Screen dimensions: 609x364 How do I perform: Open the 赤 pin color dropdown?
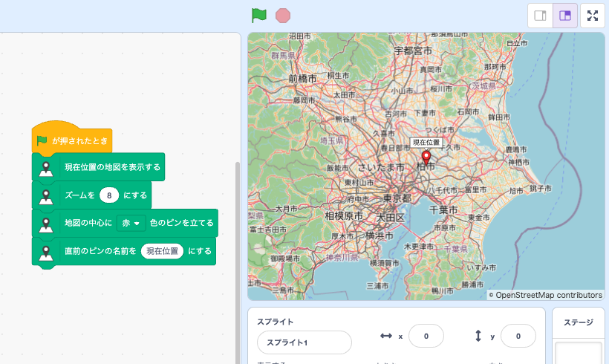(131, 223)
